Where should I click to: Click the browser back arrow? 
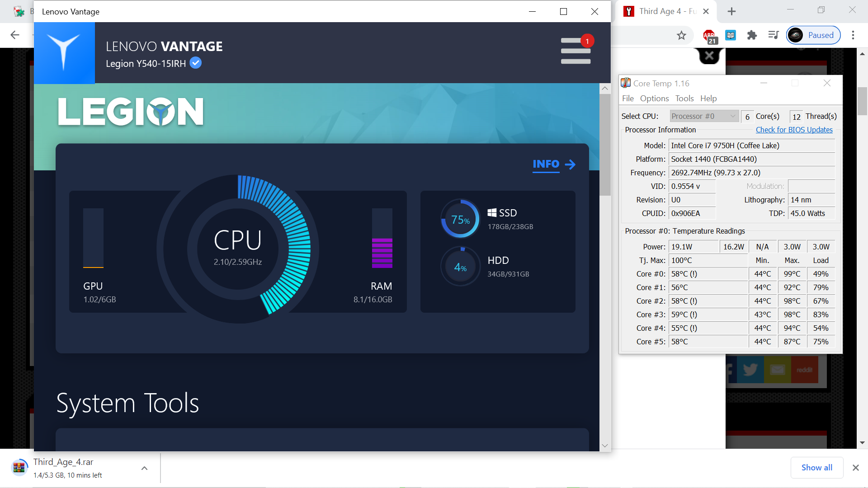click(x=15, y=35)
